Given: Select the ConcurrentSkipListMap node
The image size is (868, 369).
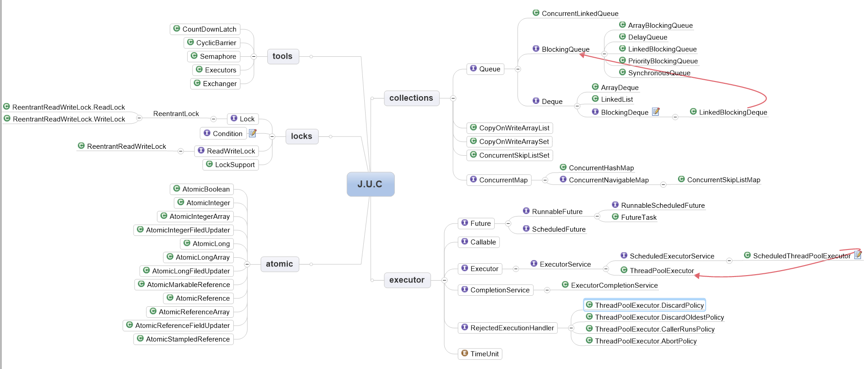Looking at the screenshot, I should [719, 180].
